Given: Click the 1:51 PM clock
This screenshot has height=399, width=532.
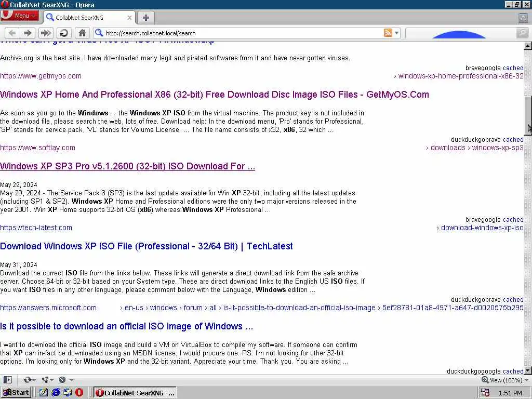Looking at the screenshot, I should point(510,393).
